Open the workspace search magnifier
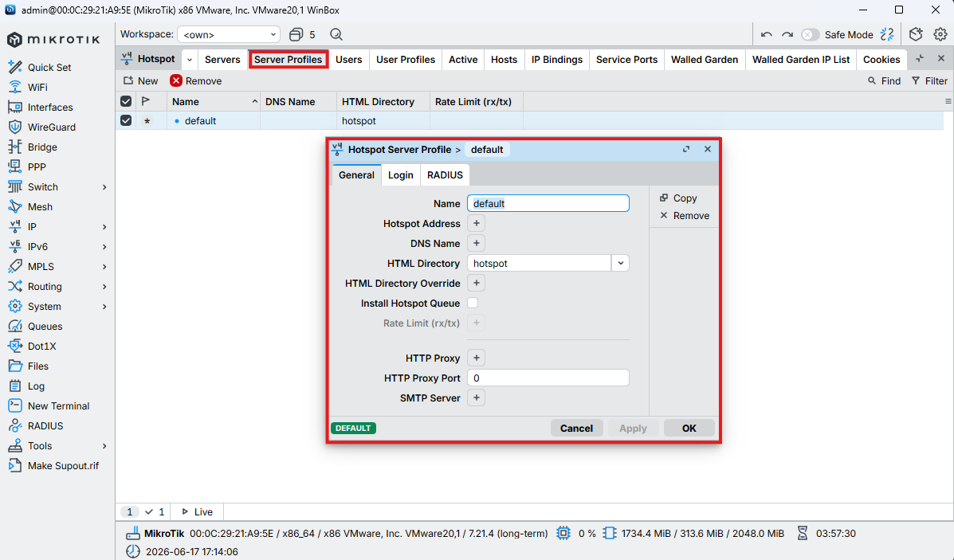Viewport: 954px width, 560px height. [336, 35]
